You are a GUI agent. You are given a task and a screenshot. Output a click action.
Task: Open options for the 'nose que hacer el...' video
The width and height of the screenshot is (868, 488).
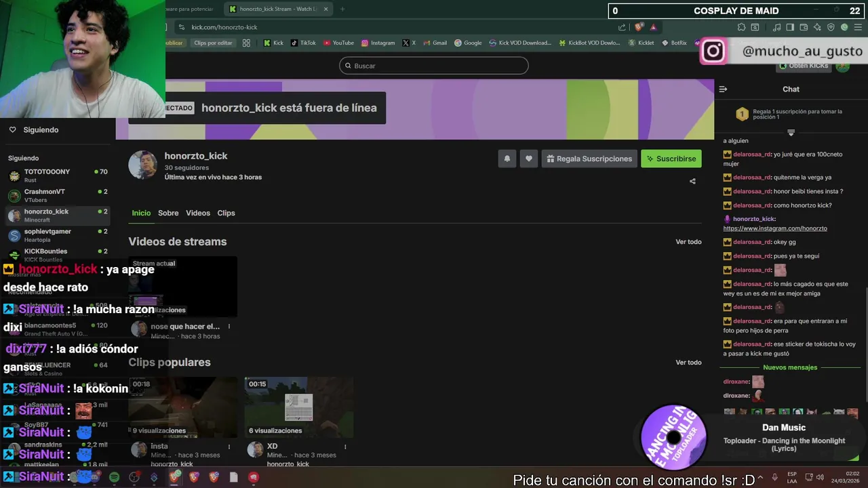point(229,327)
